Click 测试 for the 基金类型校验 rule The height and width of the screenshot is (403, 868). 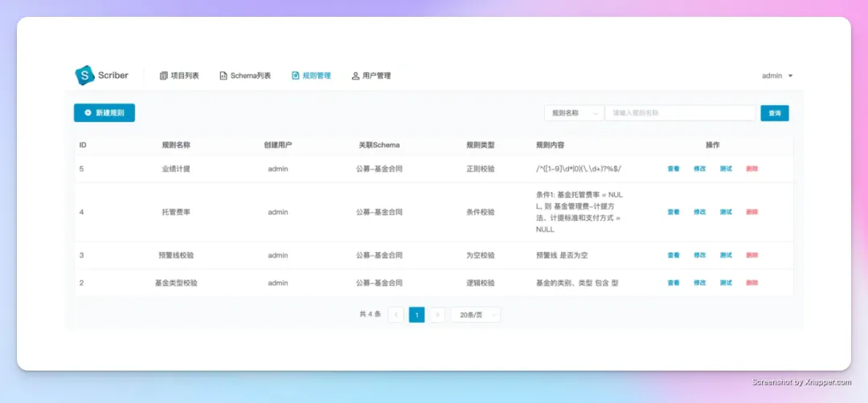726,283
